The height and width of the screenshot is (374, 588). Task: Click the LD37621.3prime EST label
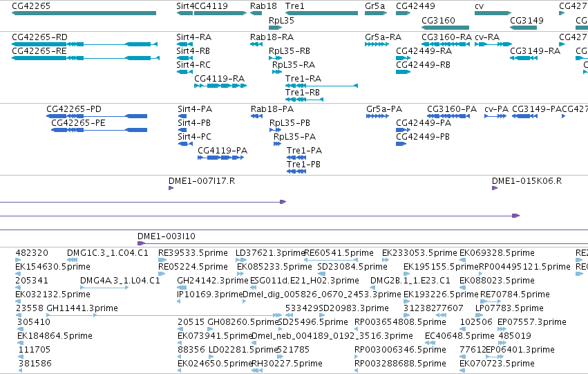(x=270, y=253)
